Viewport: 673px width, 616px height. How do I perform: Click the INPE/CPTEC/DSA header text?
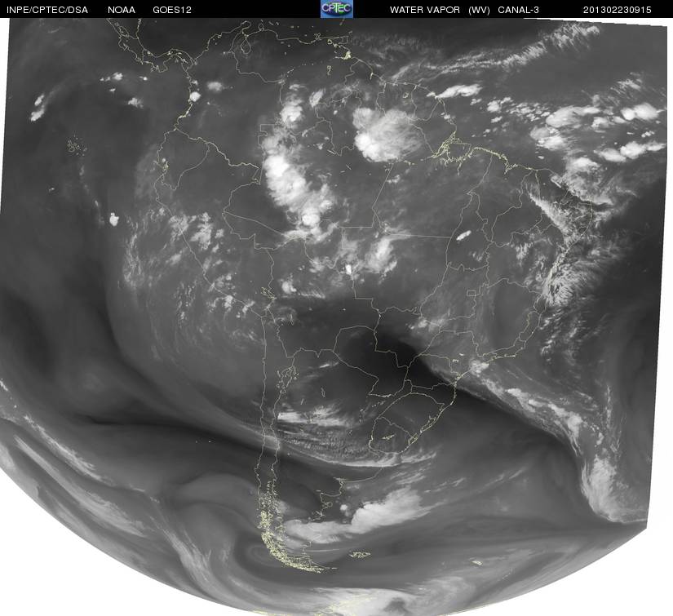tap(47, 10)
